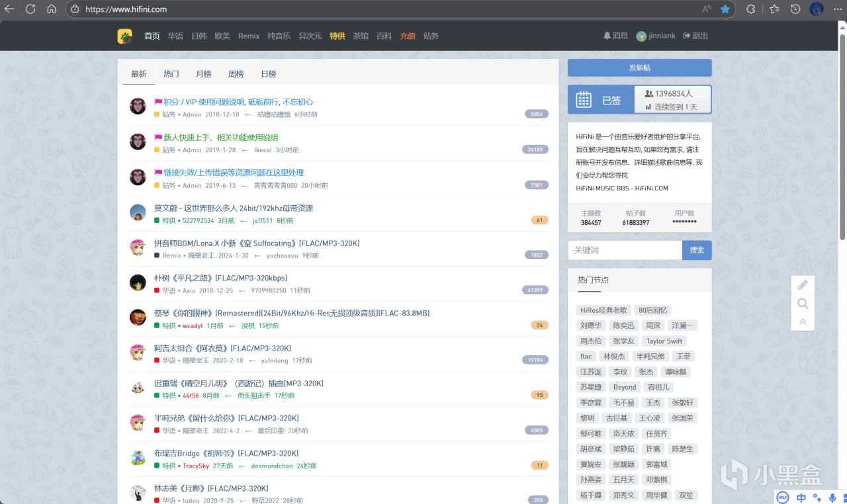
Task: Click the HiFiNi site logo
Action: pyautogui.click(x=124, y=36)
